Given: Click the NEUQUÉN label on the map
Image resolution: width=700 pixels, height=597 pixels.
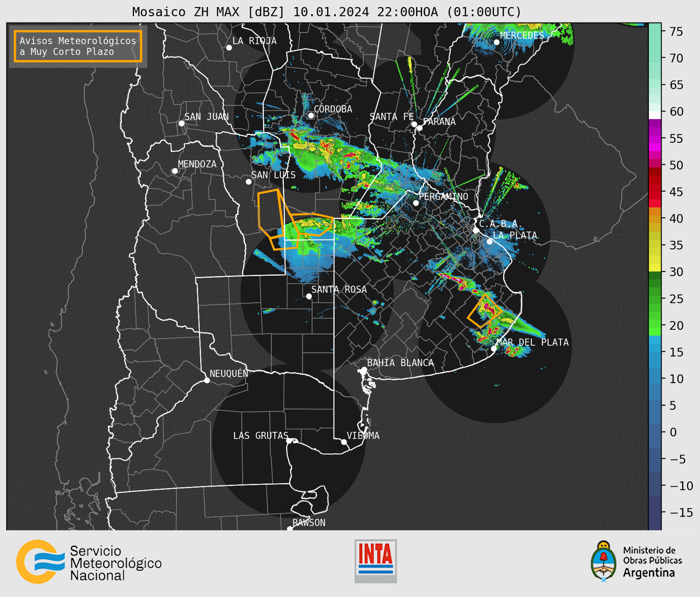Looking at the screenshot, I should coord(229,374).
